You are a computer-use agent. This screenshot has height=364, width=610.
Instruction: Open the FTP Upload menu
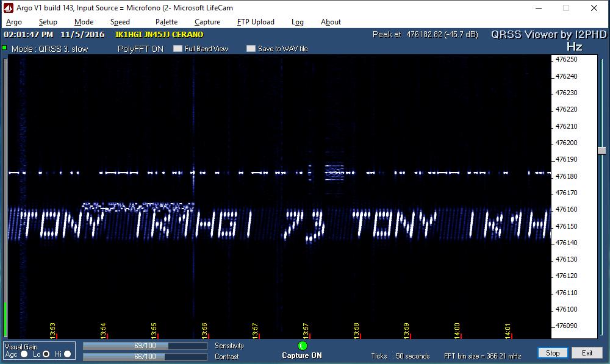point(256,22)
